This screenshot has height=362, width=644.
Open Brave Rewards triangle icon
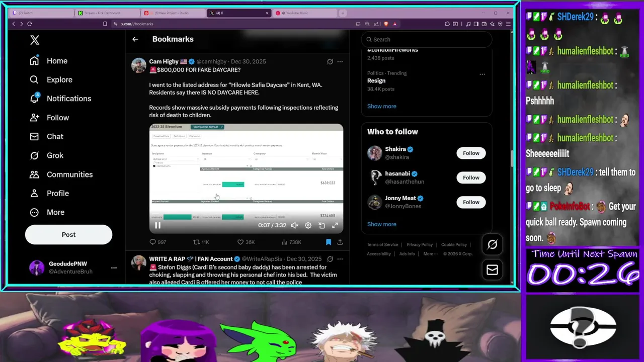pos(395,24)
